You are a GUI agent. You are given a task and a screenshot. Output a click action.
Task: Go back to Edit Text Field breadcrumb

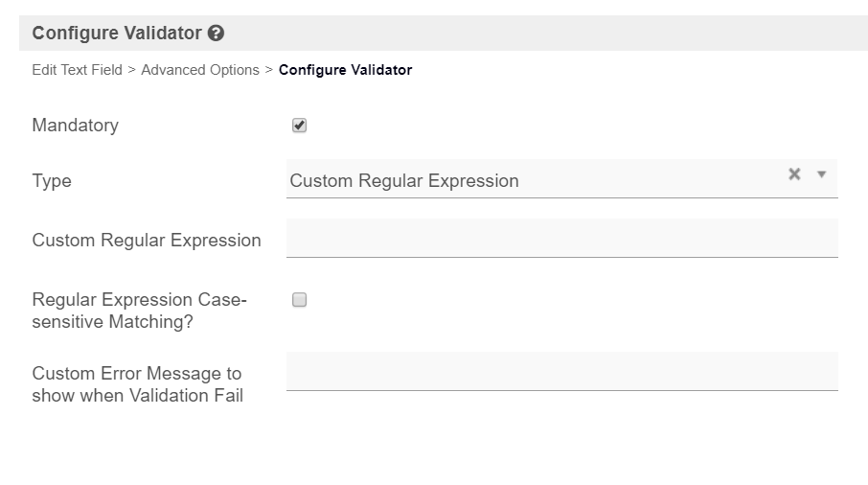(77, 70)
